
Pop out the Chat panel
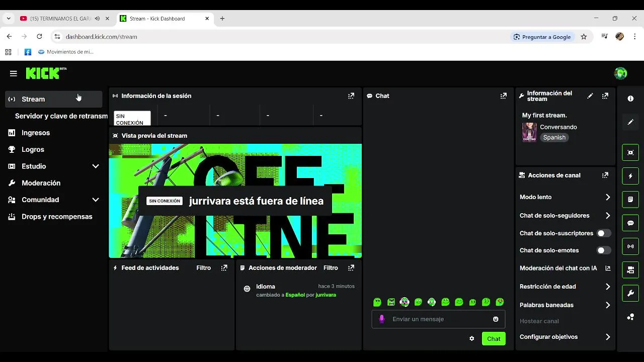504,96
